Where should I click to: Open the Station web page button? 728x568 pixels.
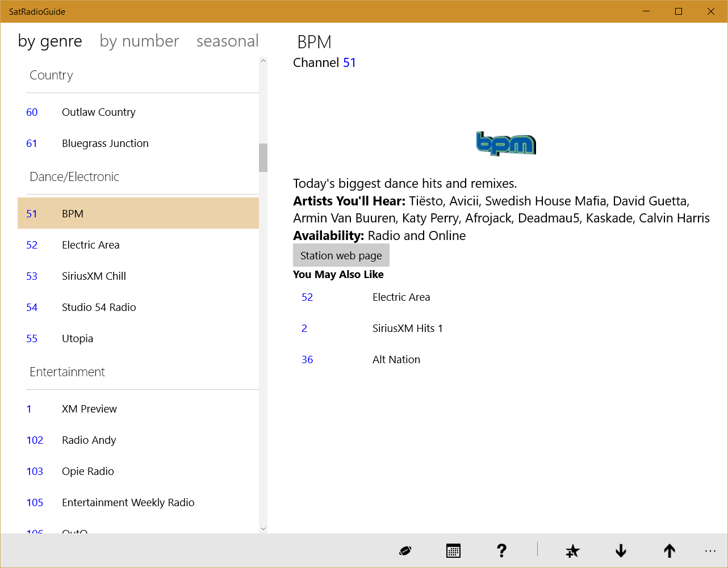(341, 255)
